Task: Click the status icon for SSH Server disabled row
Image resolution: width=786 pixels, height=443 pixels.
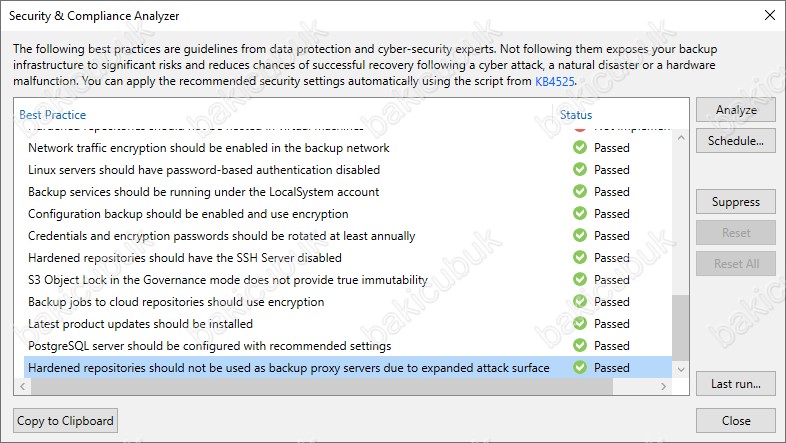Action: 580,258
